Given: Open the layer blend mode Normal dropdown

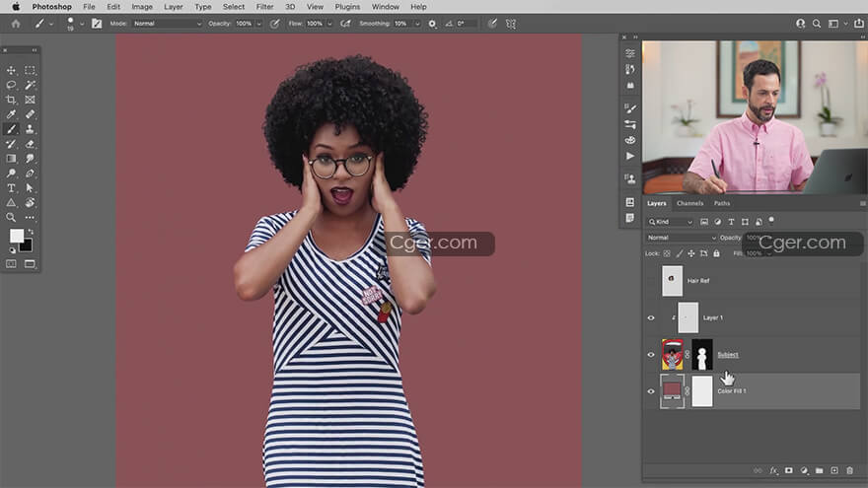Looking at the screenshot, I should [x=681, y=238].
